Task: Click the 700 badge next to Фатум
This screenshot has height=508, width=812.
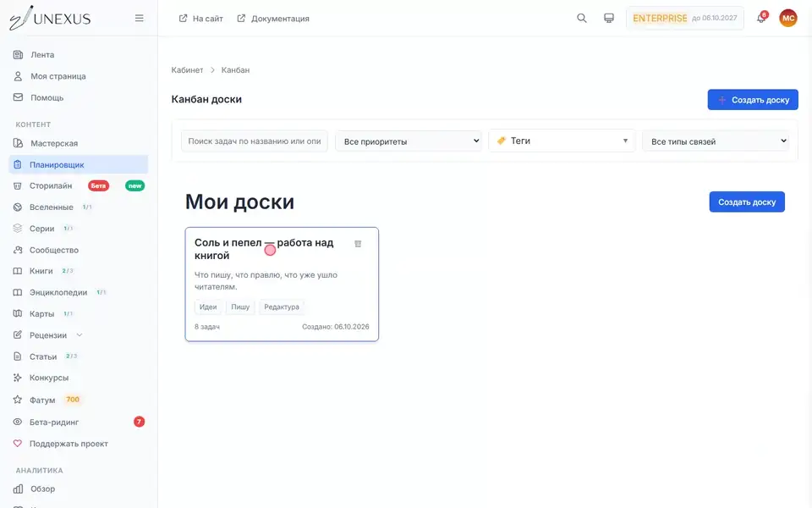Action: coord(73,399)
